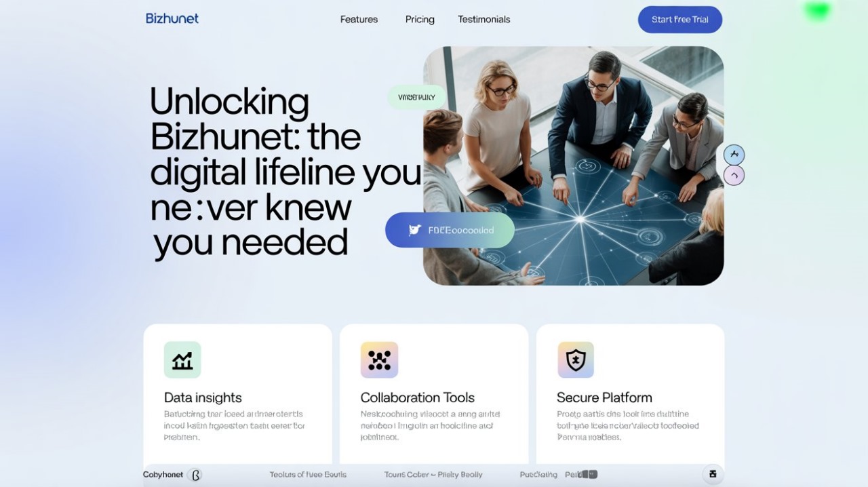
Task: Click the square icon at footer right
Action: [x=713, y=474]
